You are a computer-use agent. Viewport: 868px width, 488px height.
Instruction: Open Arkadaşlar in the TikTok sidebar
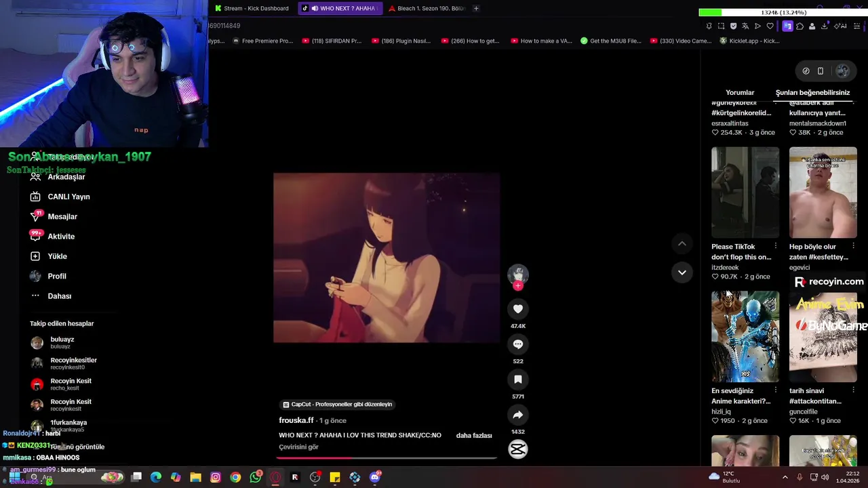pyautogui.click(x=58, y=177)
